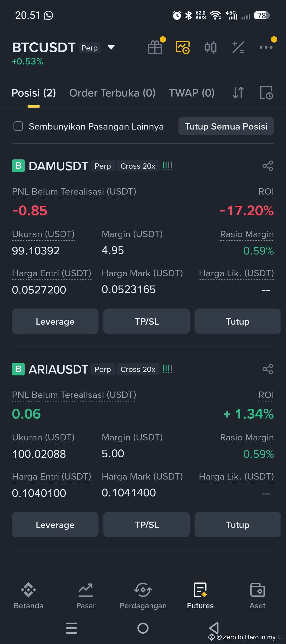Open the futures calculator icon

[238, 48]
